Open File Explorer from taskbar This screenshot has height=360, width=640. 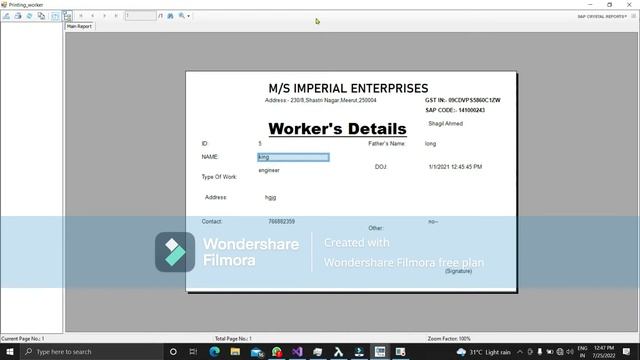235,352
